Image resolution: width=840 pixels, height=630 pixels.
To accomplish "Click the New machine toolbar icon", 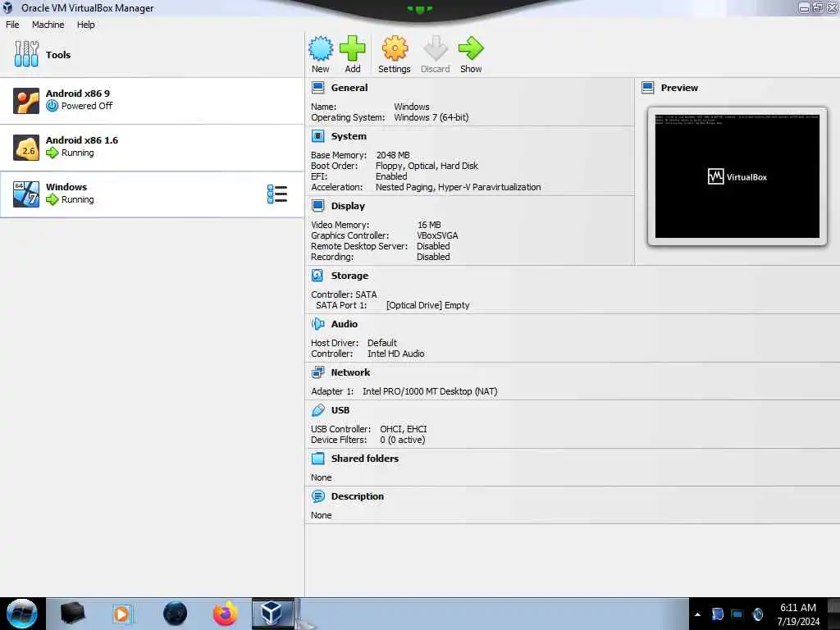I will pyautogui.click(x=321, y=48).
